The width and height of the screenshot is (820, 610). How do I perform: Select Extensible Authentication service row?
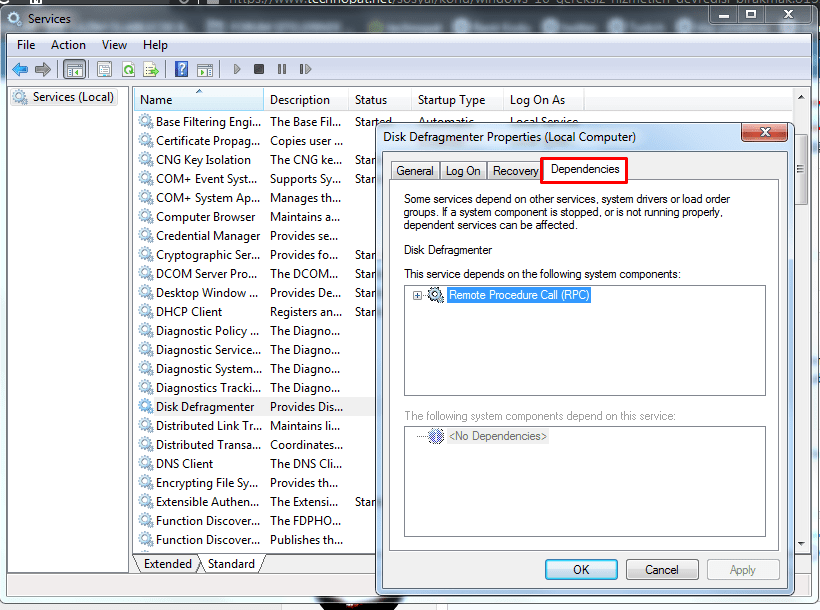pyautogui.click(x=255, y=502)
